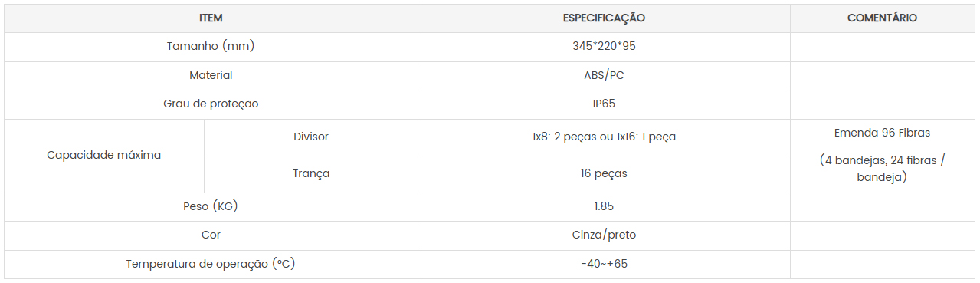
Task: Click the ITEM column header
Action: click(x=211, y=18)
